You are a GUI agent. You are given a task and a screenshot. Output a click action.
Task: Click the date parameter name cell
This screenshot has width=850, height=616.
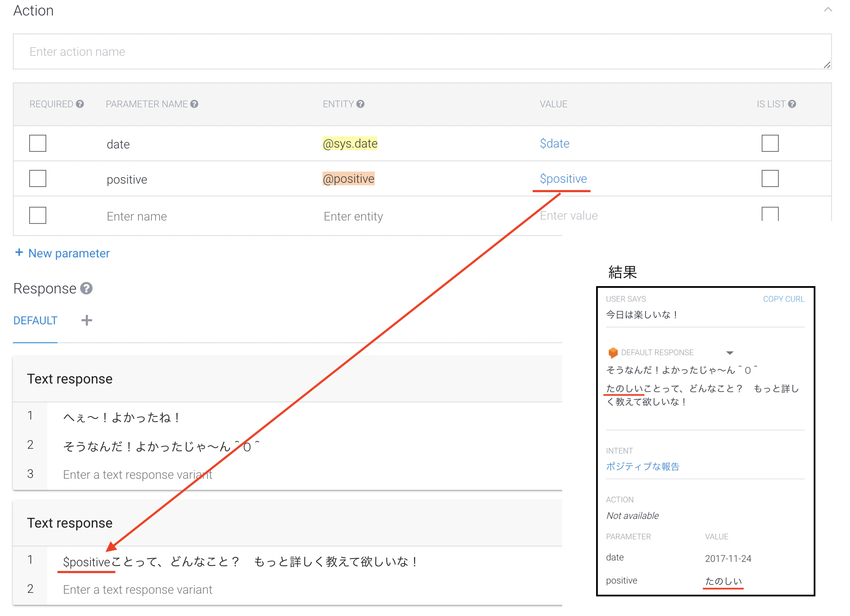click(118, 144)
